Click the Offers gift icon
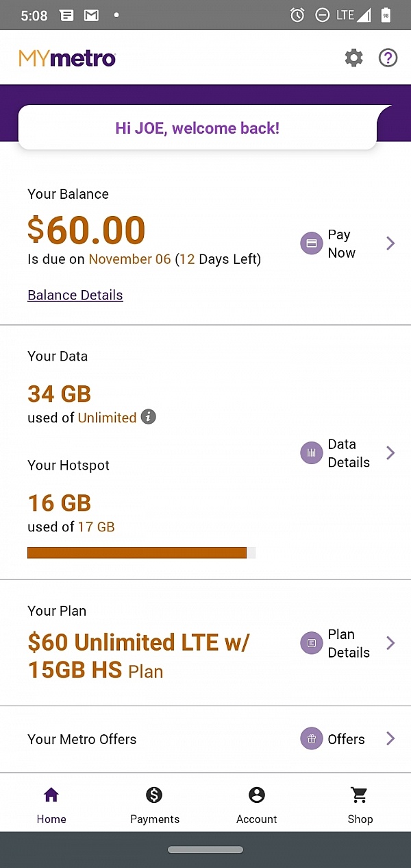The image size is (411, 868). (311, 738)
